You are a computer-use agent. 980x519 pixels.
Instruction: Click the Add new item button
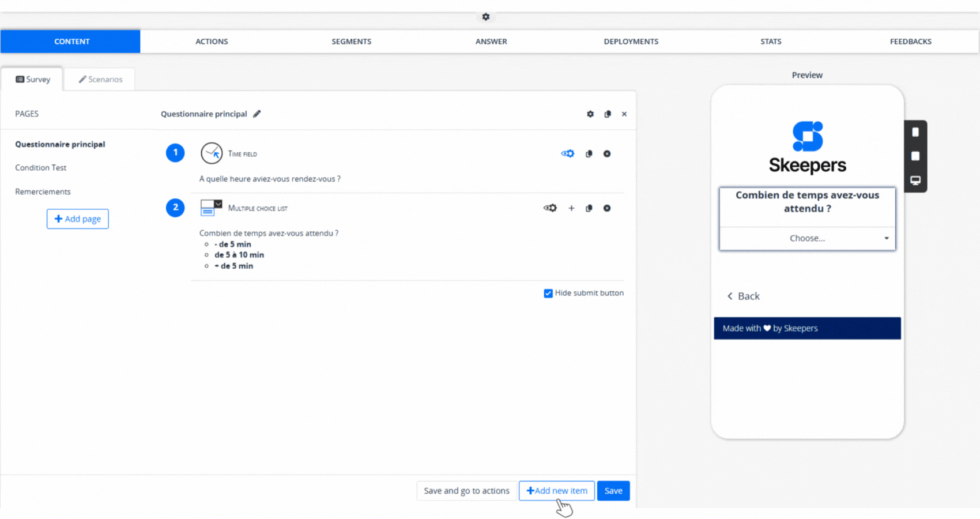(x=556, y=491)
